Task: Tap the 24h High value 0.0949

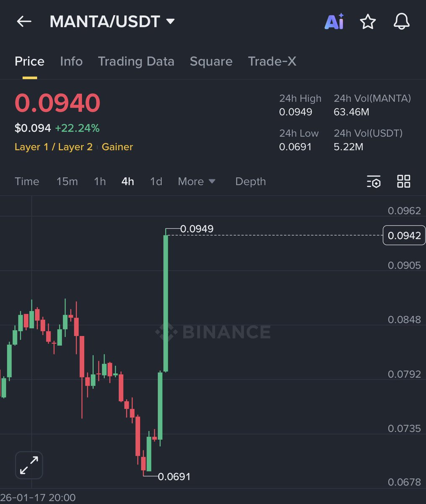Action: tap(296, 112)
